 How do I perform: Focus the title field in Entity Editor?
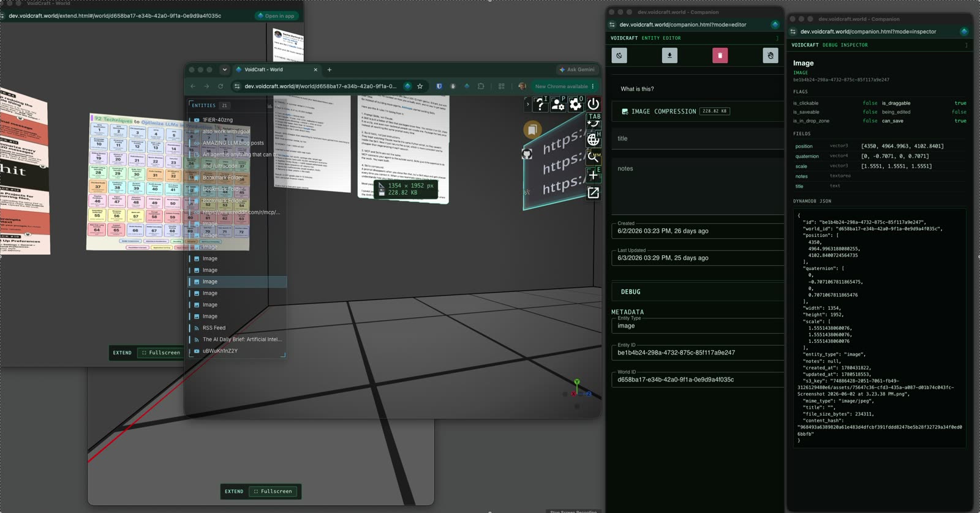point(698,139)
